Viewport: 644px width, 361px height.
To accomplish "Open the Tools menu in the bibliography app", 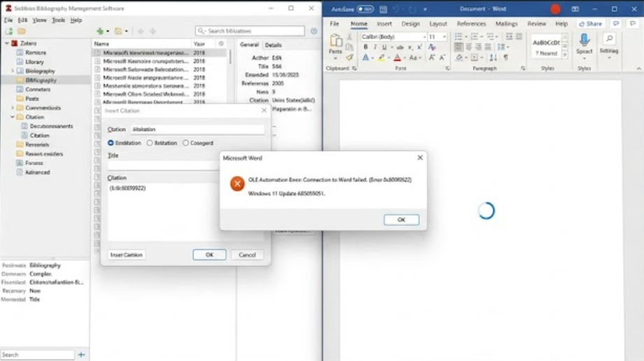I will coord(58,20).
